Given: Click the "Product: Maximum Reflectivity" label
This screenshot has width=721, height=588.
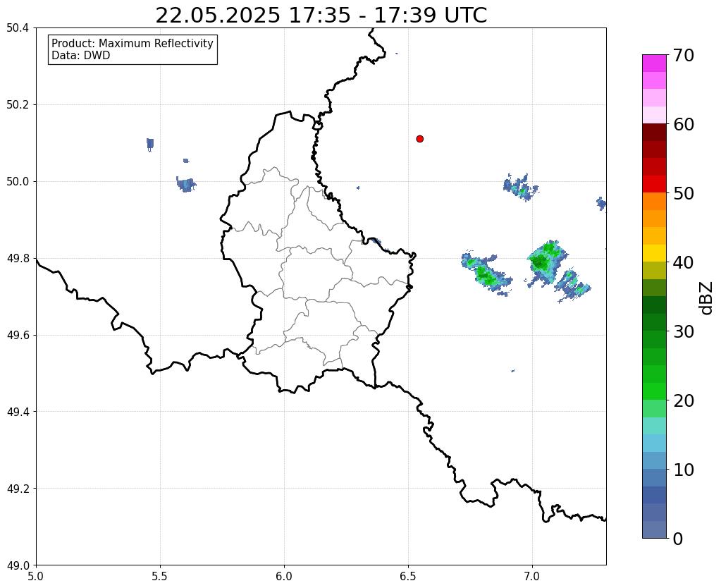Looking at the screenshot, I should pos(133,43).
